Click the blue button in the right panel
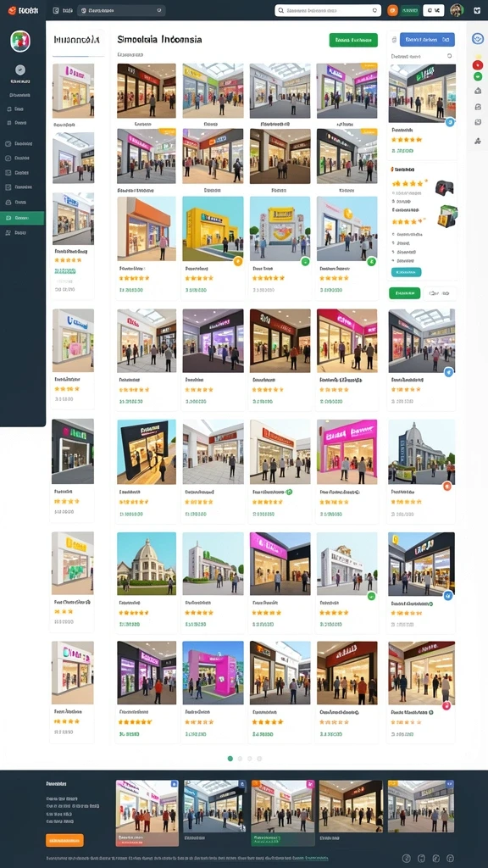The height and width of the screenshot is (868, 488). coord(427,39)
